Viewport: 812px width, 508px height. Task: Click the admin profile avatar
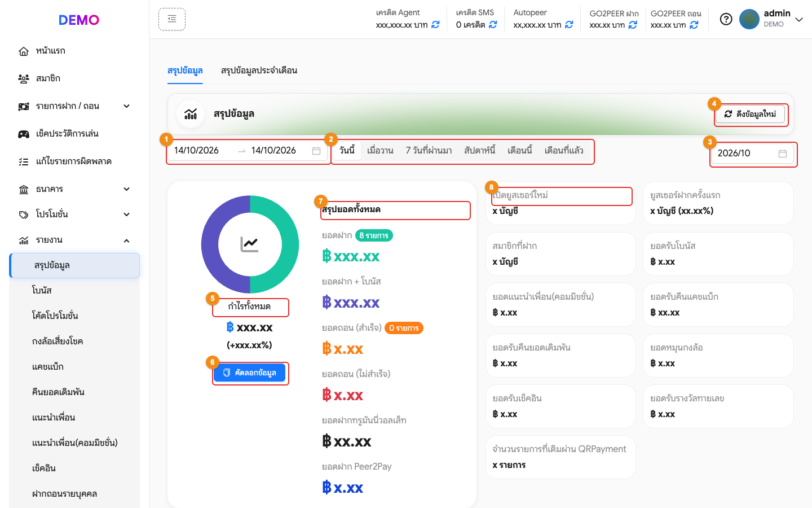(x=749, y=19)
